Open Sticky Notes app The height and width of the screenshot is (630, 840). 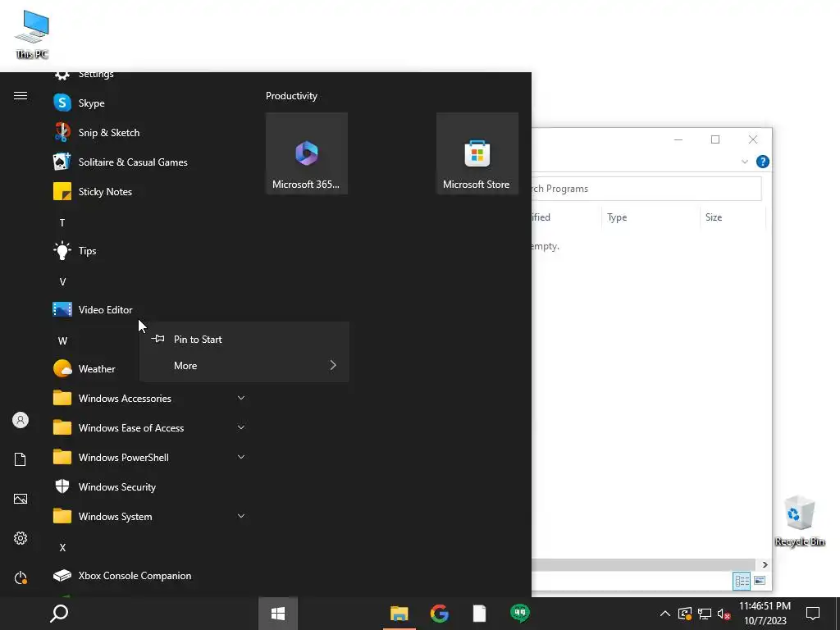tap(150, 191)
